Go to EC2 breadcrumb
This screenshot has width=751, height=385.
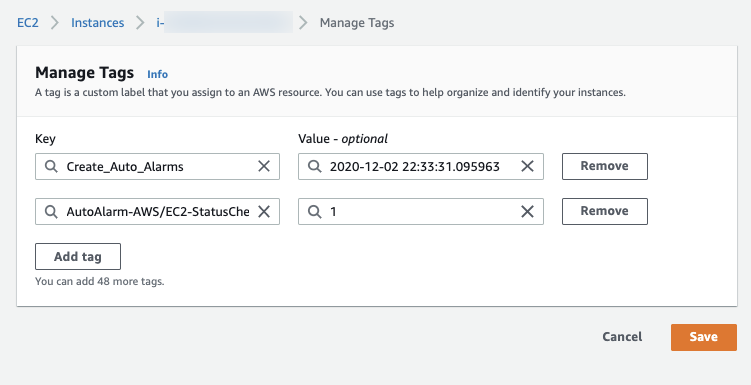tap(28, 23)
